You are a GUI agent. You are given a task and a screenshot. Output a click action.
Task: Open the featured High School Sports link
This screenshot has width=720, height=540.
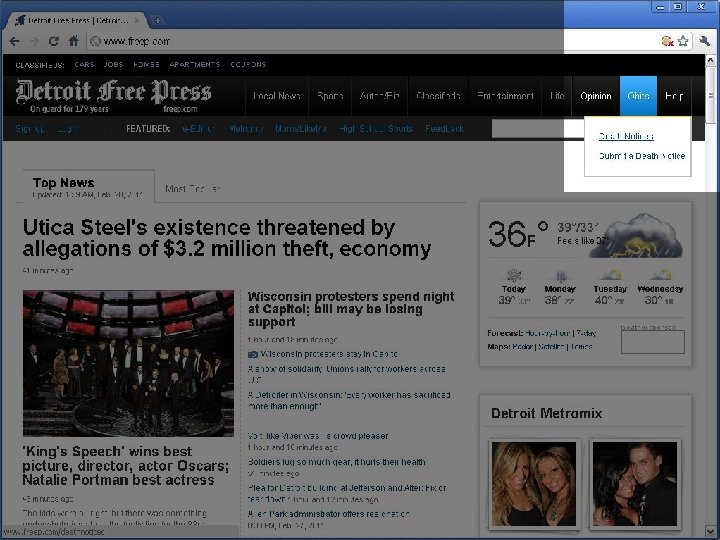pos(376,129)
